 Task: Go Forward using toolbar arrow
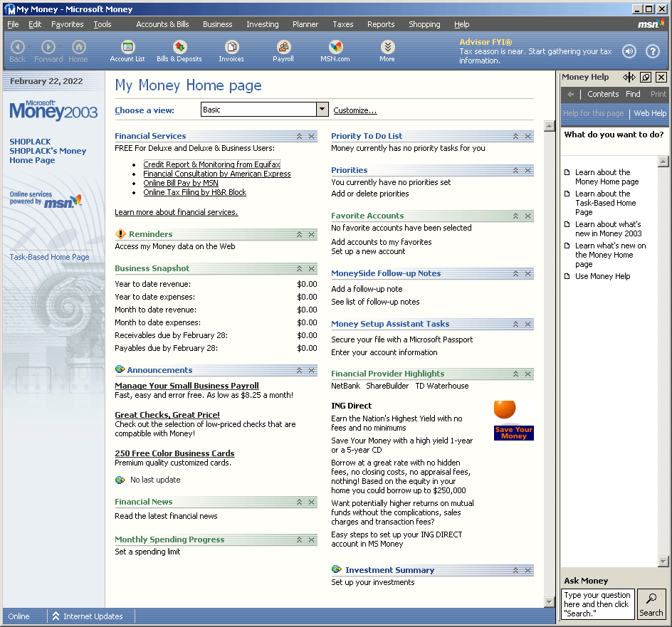pos(48,51)
